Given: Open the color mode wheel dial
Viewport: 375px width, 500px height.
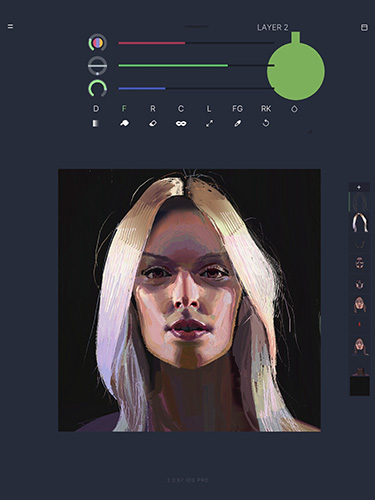Looking at the screenshot, I should coord(97,43).
